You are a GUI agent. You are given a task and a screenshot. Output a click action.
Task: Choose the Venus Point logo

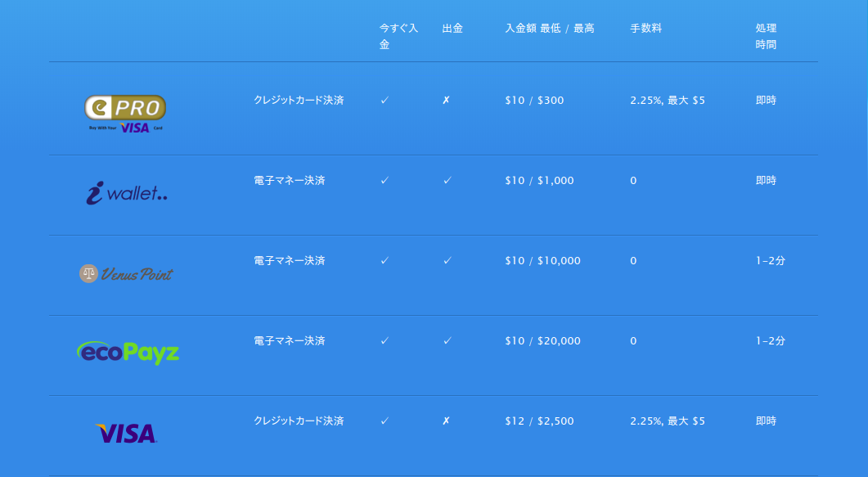(x=126, y=273)
